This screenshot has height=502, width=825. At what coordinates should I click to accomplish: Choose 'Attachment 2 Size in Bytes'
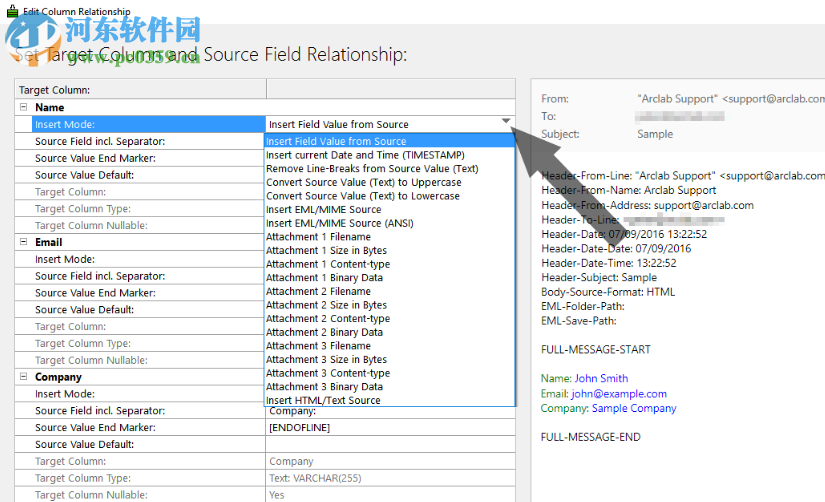point(389,305)
